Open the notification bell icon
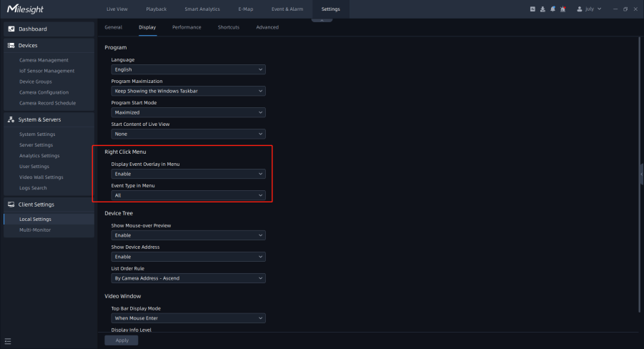 (553, 9)
